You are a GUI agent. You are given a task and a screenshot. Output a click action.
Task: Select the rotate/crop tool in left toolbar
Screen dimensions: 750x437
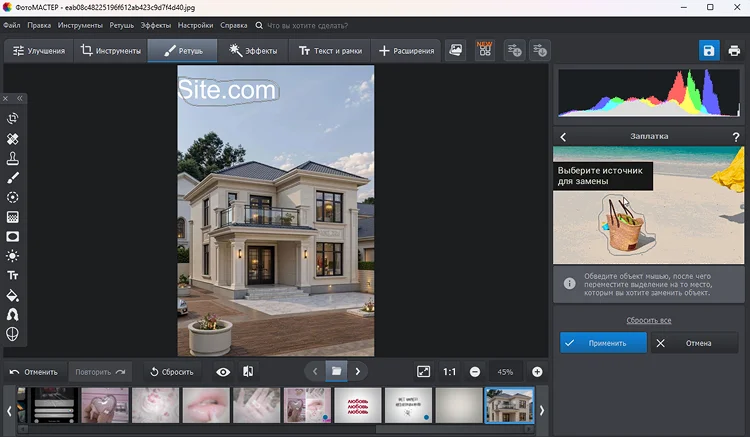(12, 118)
